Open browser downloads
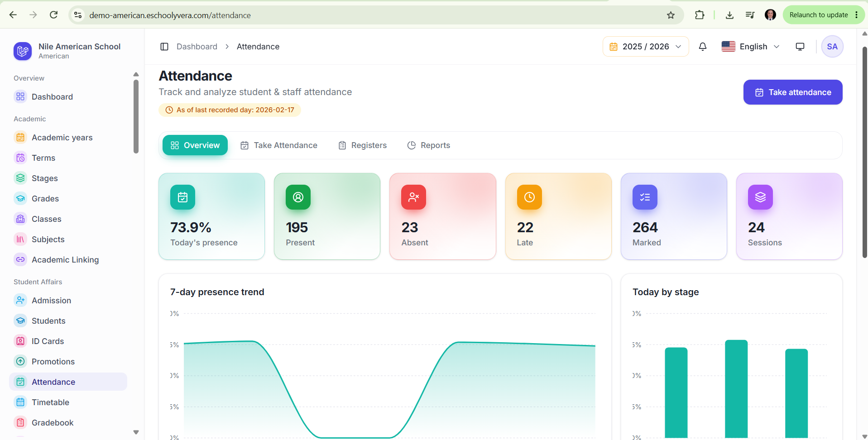The width and height of the screenshot is (868, 440). click(729, 15)
